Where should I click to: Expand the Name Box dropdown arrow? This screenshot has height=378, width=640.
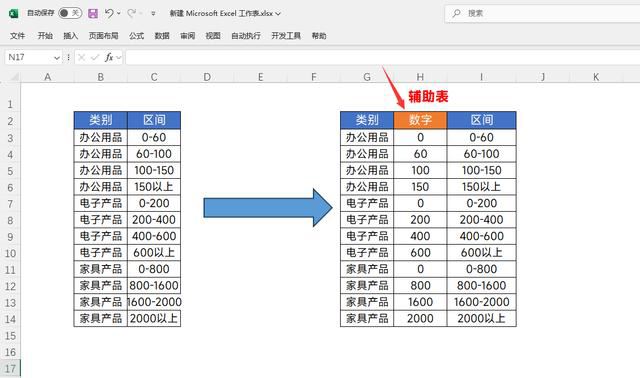click(57, 58)
